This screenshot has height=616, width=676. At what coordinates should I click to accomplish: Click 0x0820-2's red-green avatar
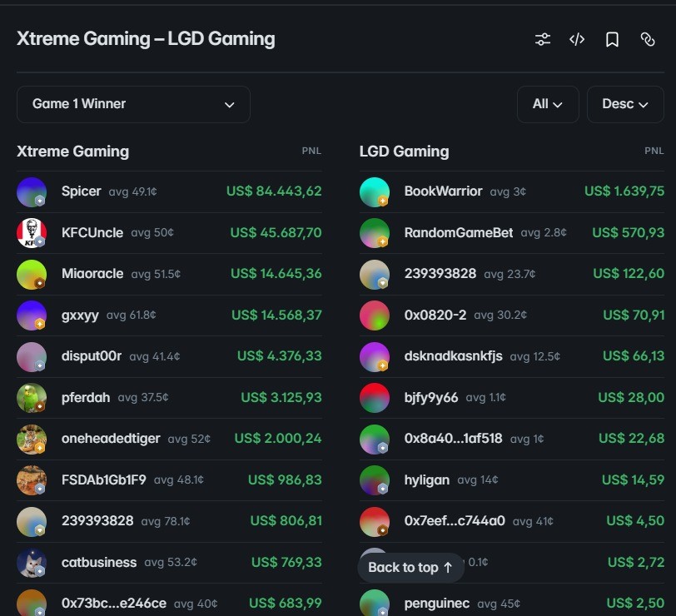(375, 315)
